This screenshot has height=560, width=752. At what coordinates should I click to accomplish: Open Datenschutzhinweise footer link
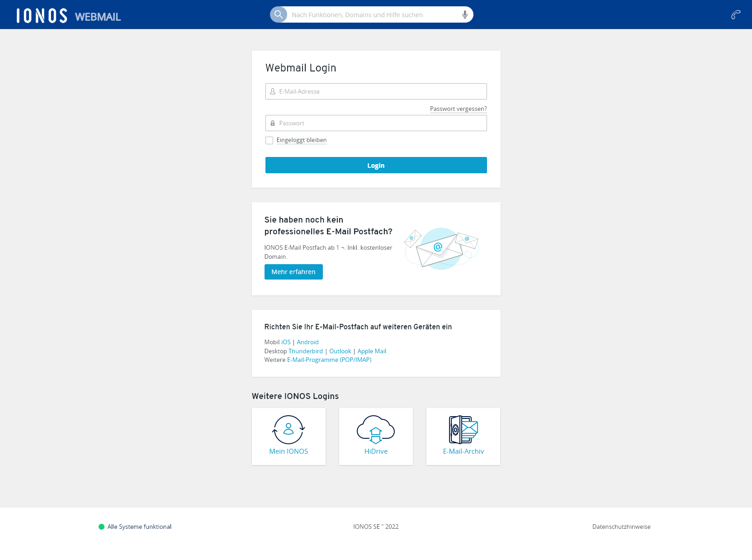click(621, 527)
